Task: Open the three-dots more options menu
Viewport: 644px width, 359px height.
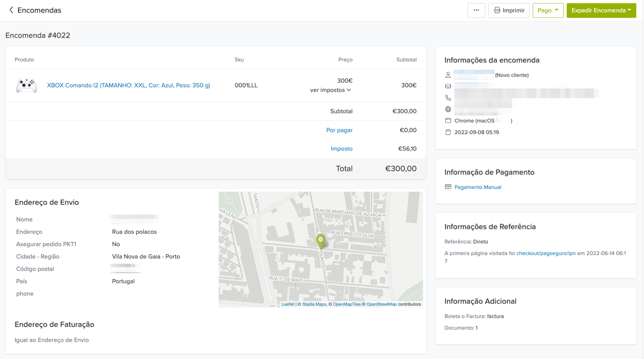Action: [476, 10]
